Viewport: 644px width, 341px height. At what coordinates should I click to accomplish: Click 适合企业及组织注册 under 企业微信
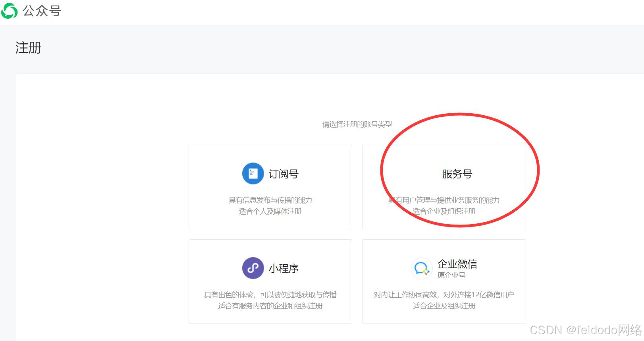[x=444, y=306]
